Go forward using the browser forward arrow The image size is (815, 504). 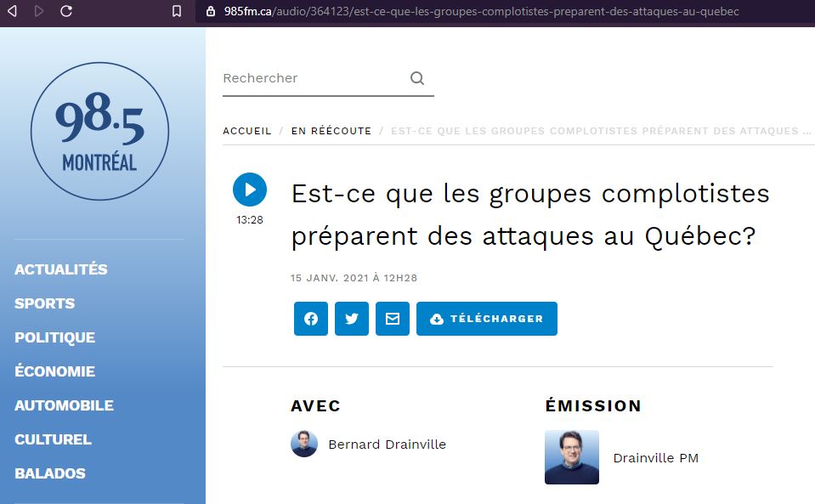pos(39,11)
